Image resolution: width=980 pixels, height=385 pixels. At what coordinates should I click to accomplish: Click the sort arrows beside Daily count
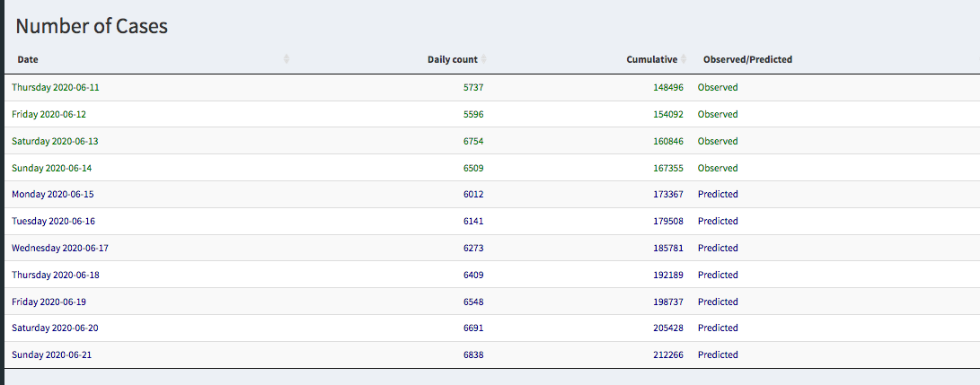tap(484, 59)
